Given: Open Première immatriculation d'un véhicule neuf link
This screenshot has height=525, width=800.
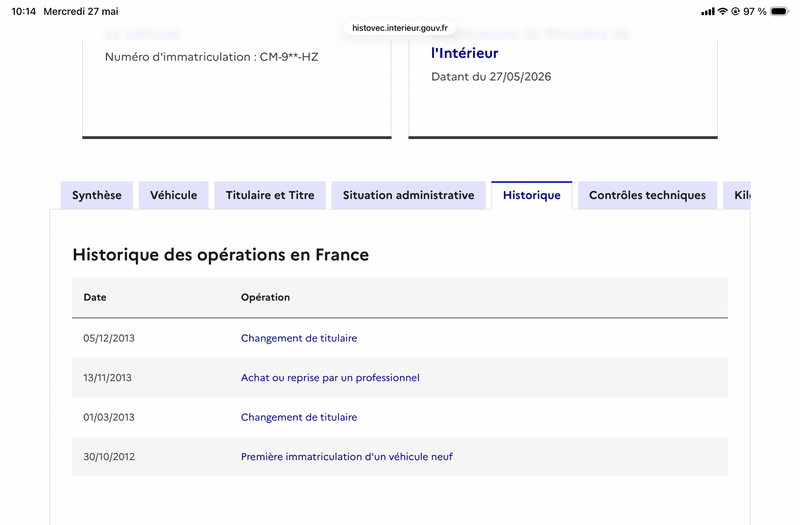Looking at the screenshot, I should point(346,457).
